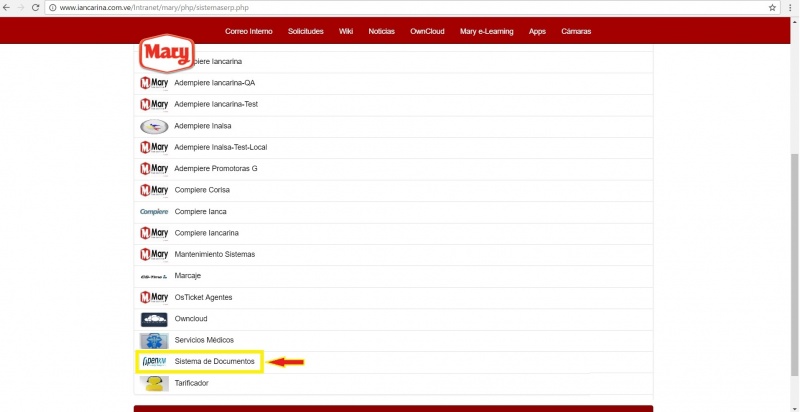Open the Servicios Médicos link
Viewport: 800px width, 412px height.
click(204, 340)
